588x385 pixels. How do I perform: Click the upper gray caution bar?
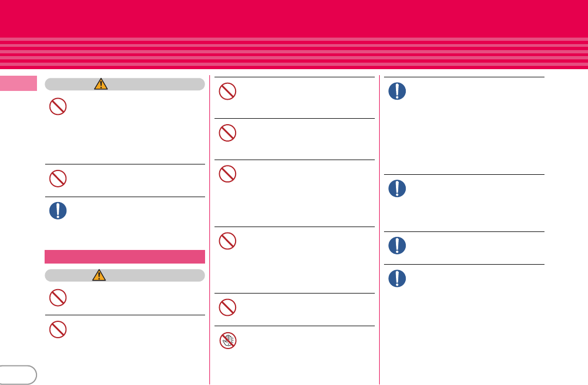pyautogui.click(x=125, y=84)
